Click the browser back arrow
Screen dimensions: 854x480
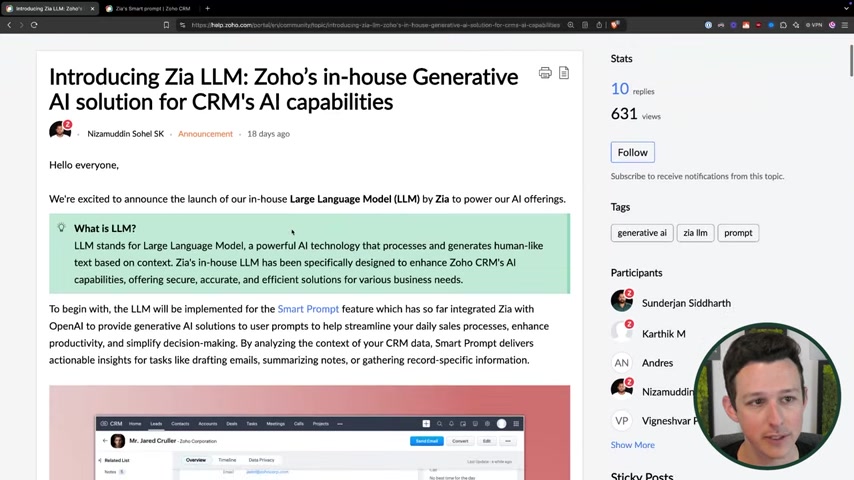click(9, 25)
